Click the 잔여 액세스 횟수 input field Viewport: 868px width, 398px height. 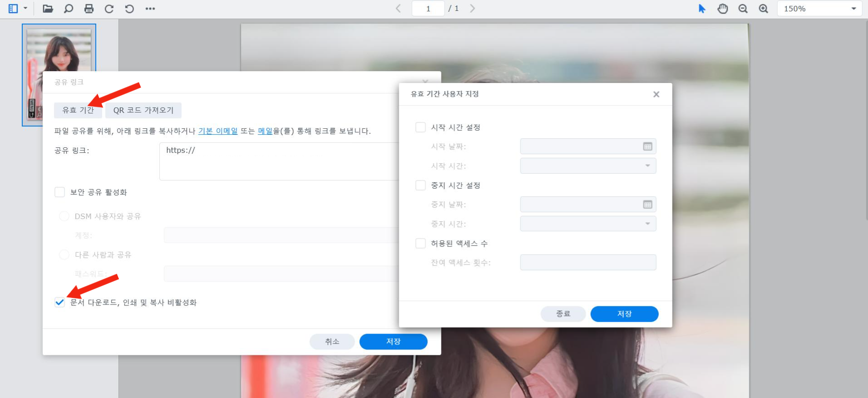[588, 262]
